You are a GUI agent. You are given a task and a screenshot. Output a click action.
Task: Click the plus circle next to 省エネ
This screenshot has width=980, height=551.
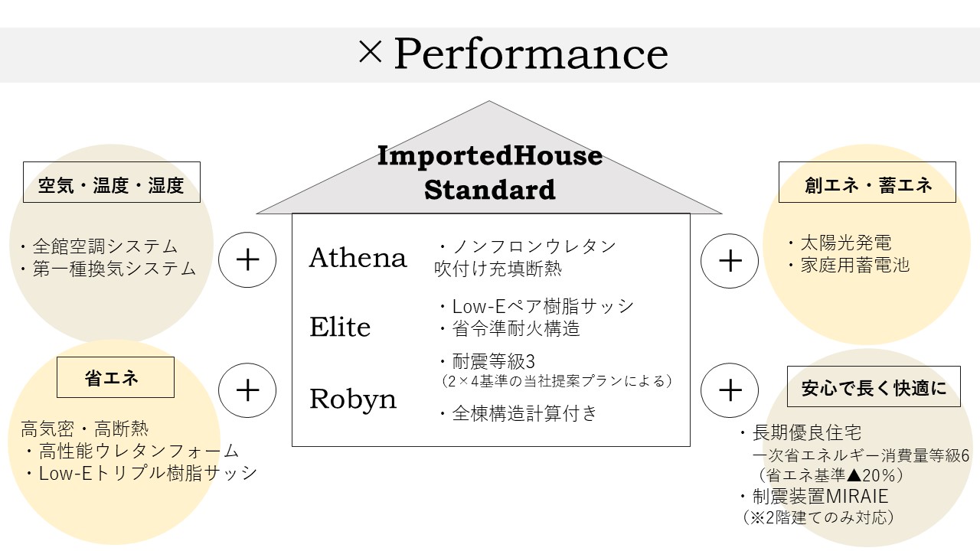tap(247, 390)
